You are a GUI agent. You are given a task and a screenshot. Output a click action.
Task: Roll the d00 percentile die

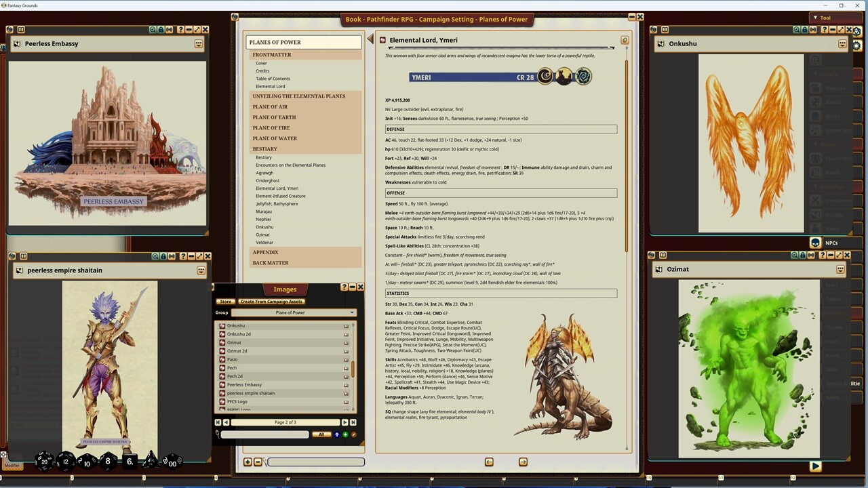172,462
